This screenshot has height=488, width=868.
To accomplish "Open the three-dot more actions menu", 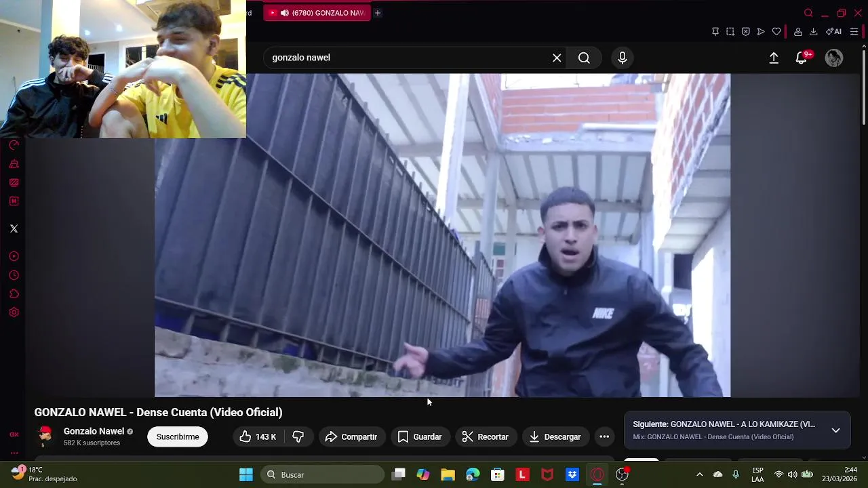I will 604,437.
